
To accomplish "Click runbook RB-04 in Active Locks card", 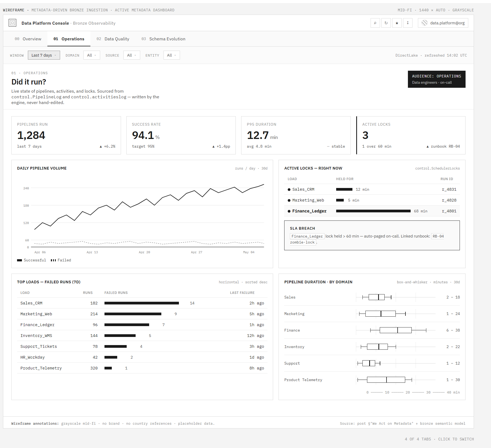I will pos(443,146).
